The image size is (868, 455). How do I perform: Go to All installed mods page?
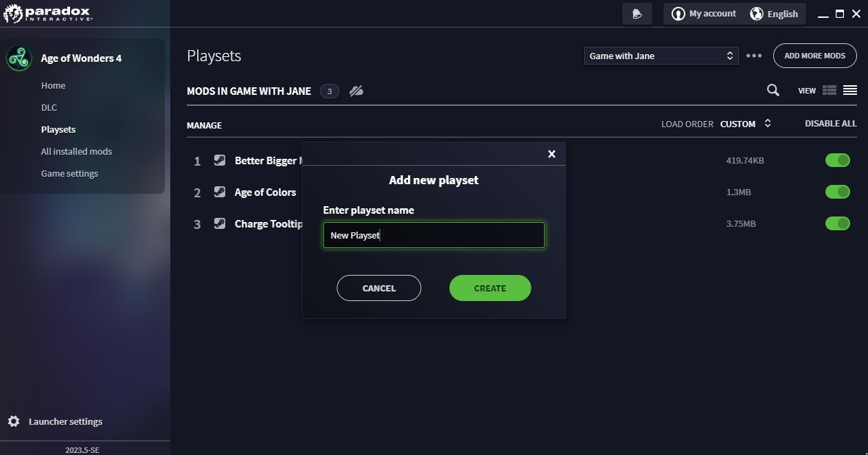[x=76, y=151]
